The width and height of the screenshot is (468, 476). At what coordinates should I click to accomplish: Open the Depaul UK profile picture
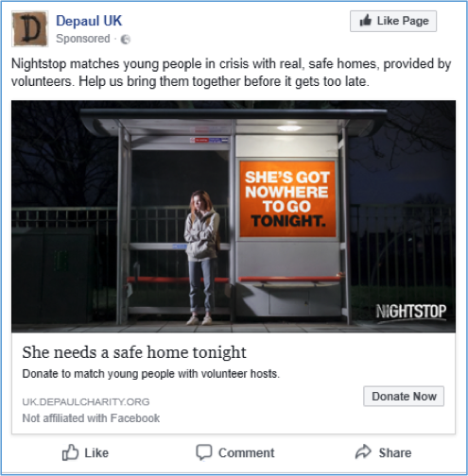(x=30, y=28)
